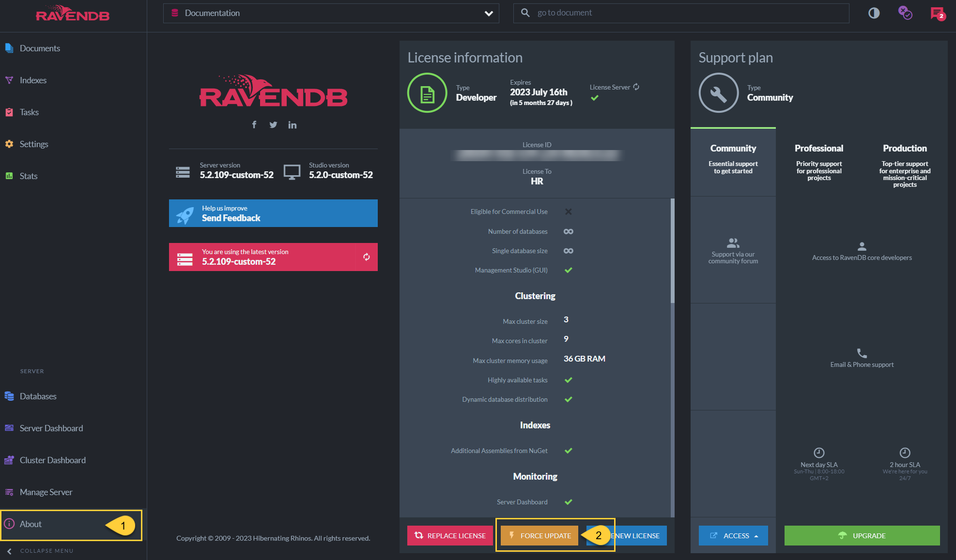Image resolution: width=956 pixels, height=560 pixels.
Task: Click the Single database size infinity symbol
Action: point(569,251)
